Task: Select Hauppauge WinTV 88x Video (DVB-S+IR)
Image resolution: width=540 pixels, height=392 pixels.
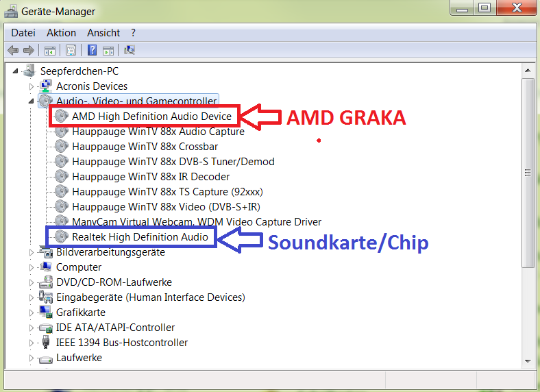Action: coord(166,207)
